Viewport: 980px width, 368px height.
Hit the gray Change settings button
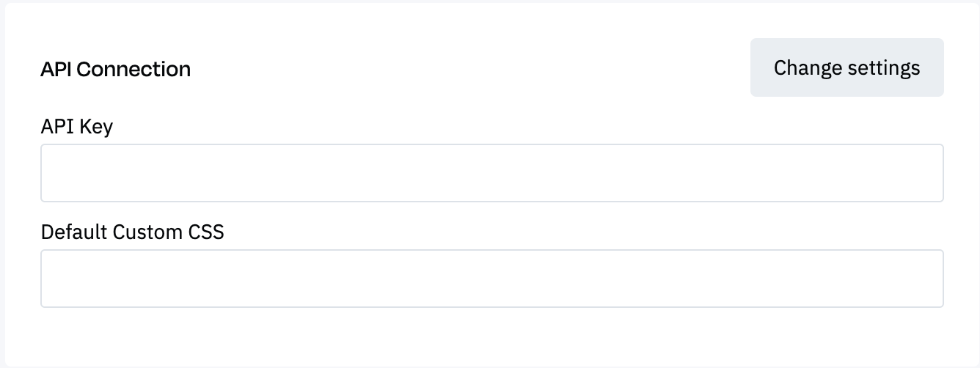point(846,67)
